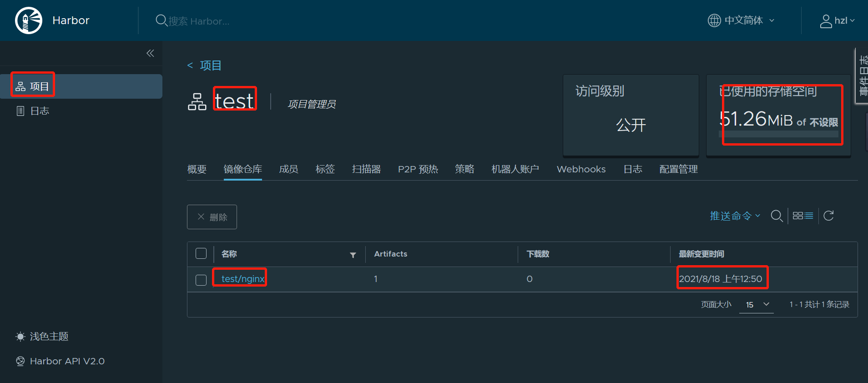Click the Harbor title text
This screenshot has height=383, width=868.
[71, 20]
